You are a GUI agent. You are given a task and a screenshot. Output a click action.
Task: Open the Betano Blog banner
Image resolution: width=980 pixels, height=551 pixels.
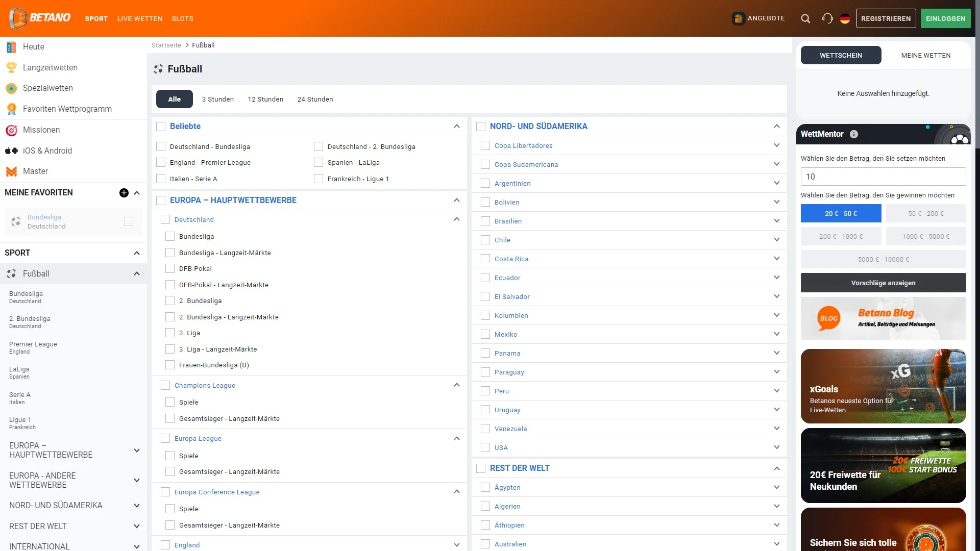[884, 318]
